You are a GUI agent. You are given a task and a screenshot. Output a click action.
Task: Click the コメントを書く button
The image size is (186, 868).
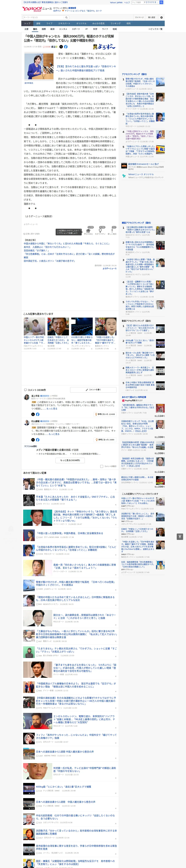pyautogui.click(x=93, y=390)
